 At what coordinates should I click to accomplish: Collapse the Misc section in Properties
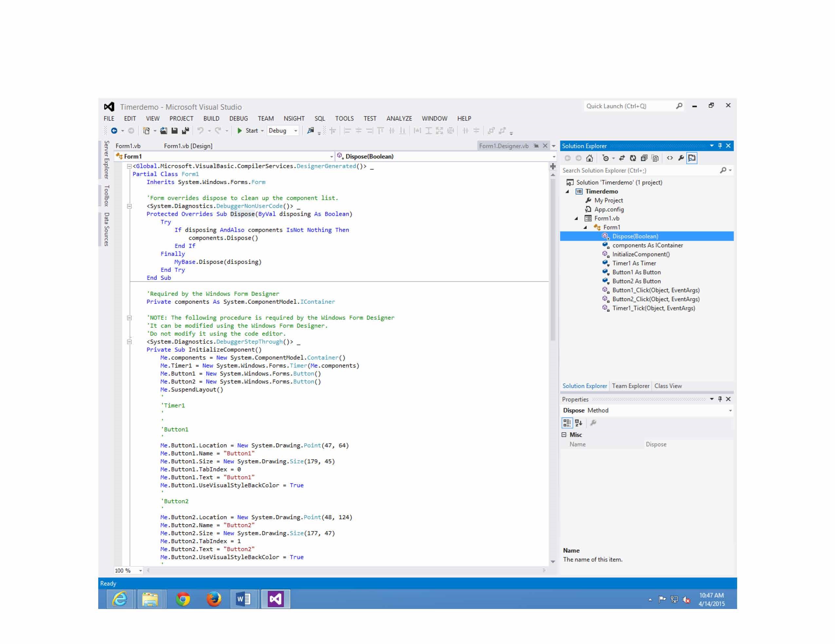[564, 434]
